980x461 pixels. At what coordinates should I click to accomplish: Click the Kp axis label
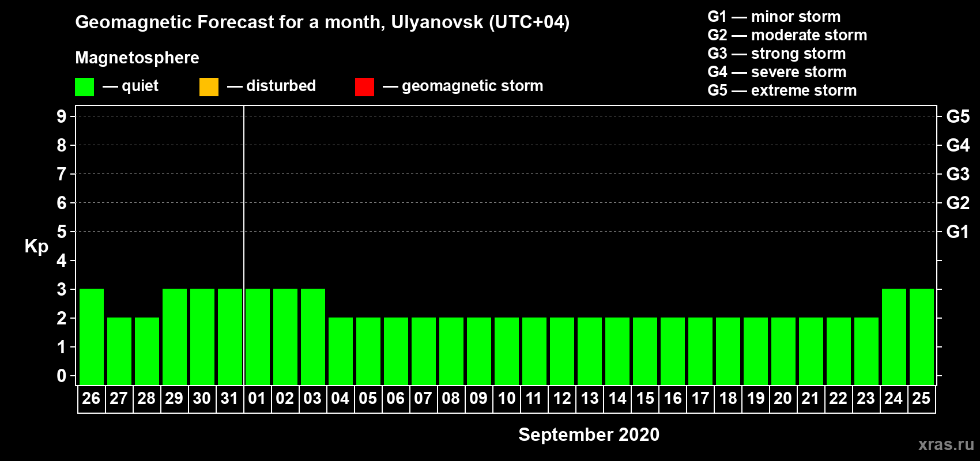point(36,247)
